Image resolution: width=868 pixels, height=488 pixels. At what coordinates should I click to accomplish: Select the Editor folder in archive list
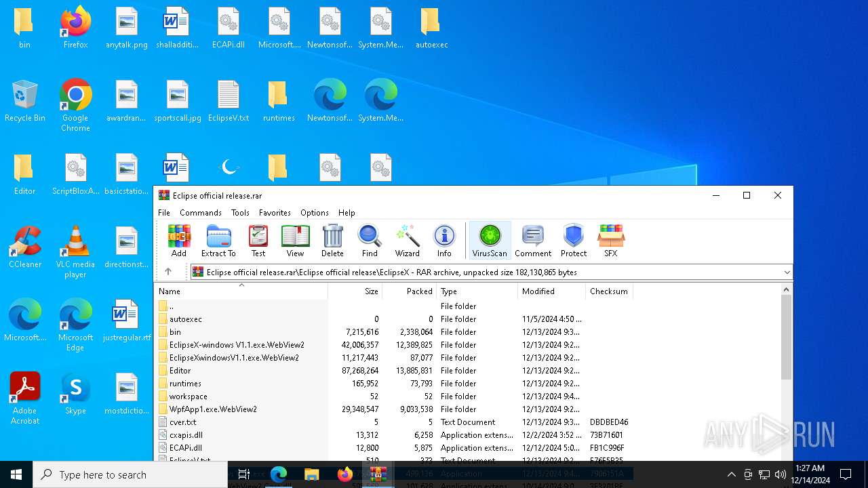coord(394,371)
